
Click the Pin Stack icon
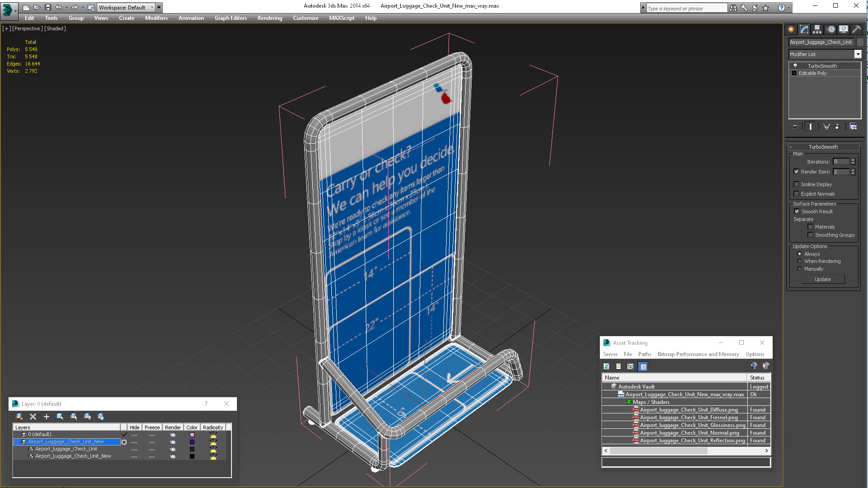point(795,127)
